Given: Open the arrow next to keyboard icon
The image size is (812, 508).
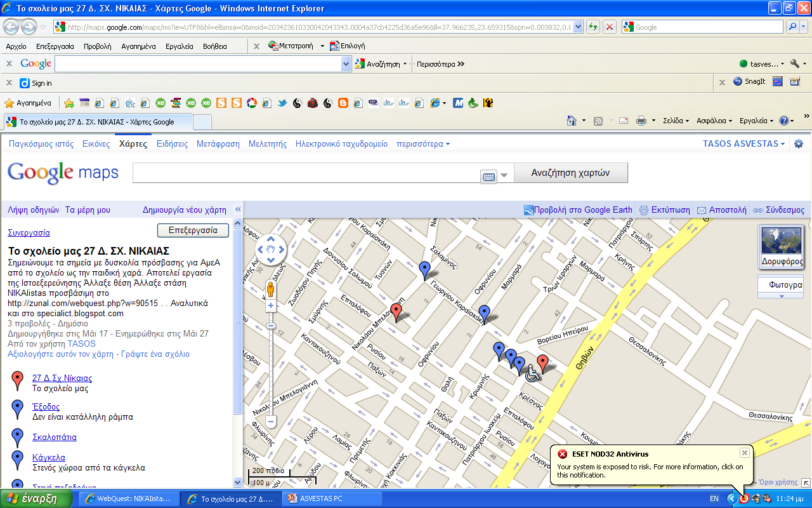Looking at the screenshot, I should tap(504, 177).
